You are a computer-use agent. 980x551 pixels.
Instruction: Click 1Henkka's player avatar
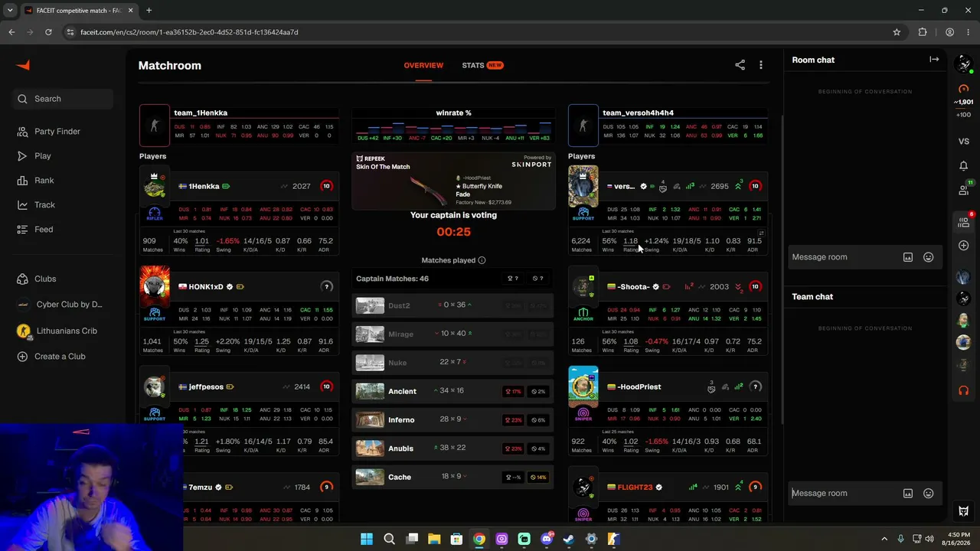155,187
